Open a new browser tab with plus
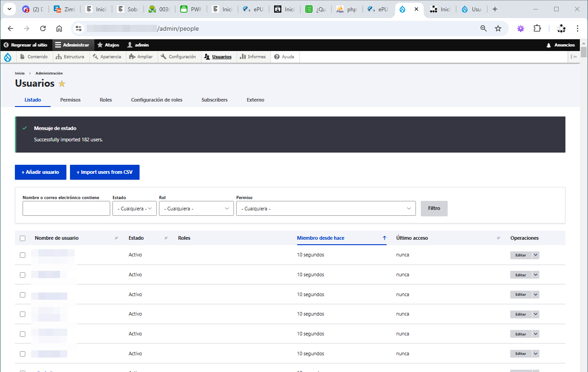Image resolution: width=588 pixels, height=372 pixels. pos(495,9)
